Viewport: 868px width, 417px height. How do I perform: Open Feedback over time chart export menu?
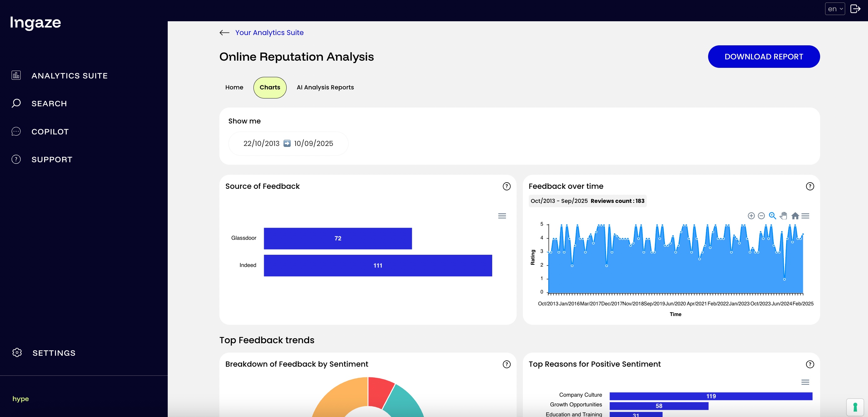coord(805,216)
